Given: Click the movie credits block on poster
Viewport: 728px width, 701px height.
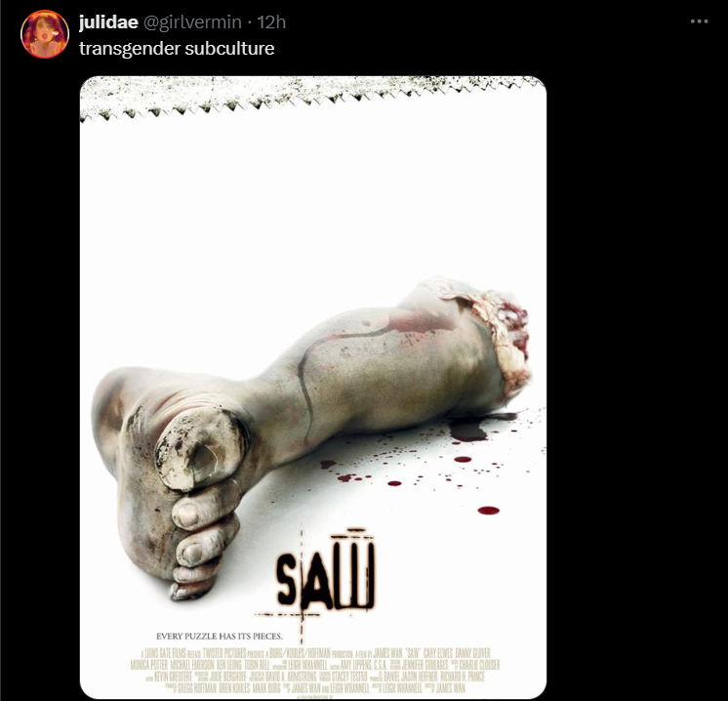Looking at the screenshot, I should (x=316, y=671).
